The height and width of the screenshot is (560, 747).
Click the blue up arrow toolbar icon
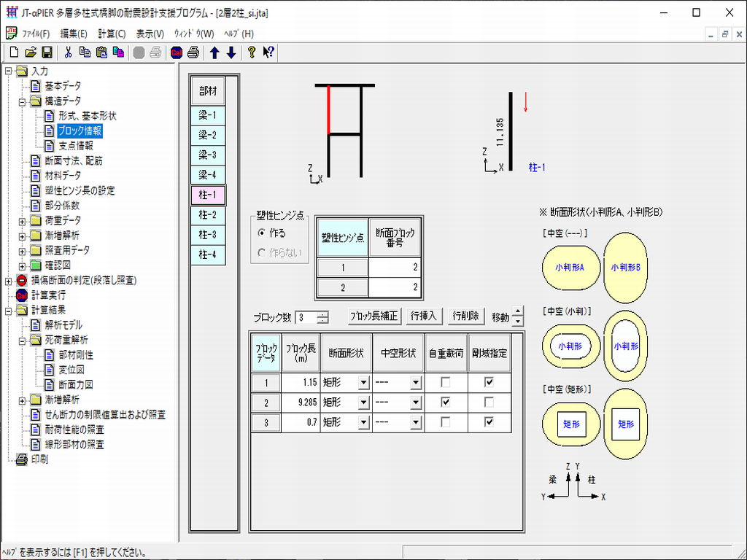(215, 52)
